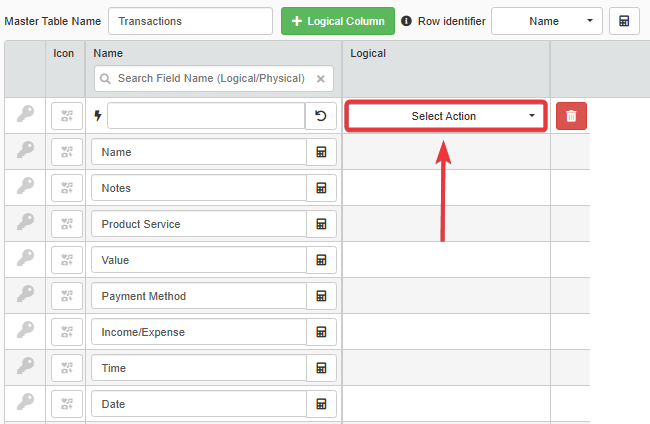
Task: Open calculator for Value field
Action: [x=321, y=260]
